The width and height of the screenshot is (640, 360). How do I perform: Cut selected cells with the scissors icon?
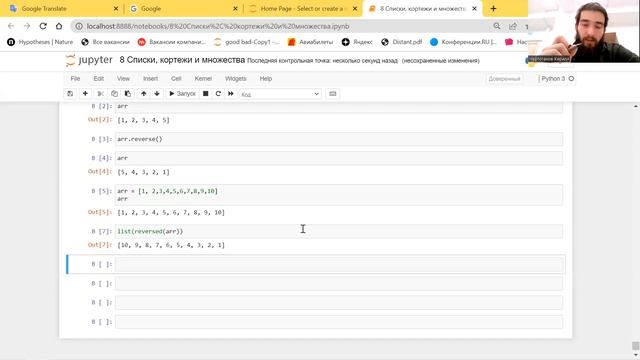[100, 94]
